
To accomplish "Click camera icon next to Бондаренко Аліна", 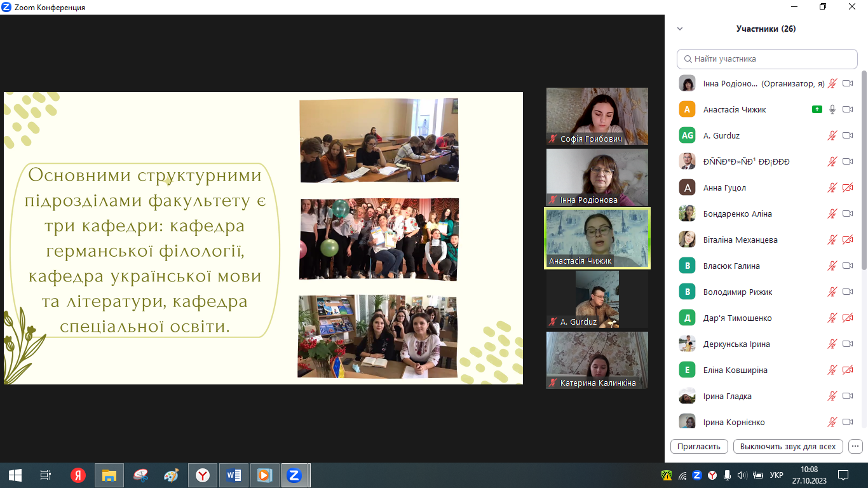I will point(848,213).
